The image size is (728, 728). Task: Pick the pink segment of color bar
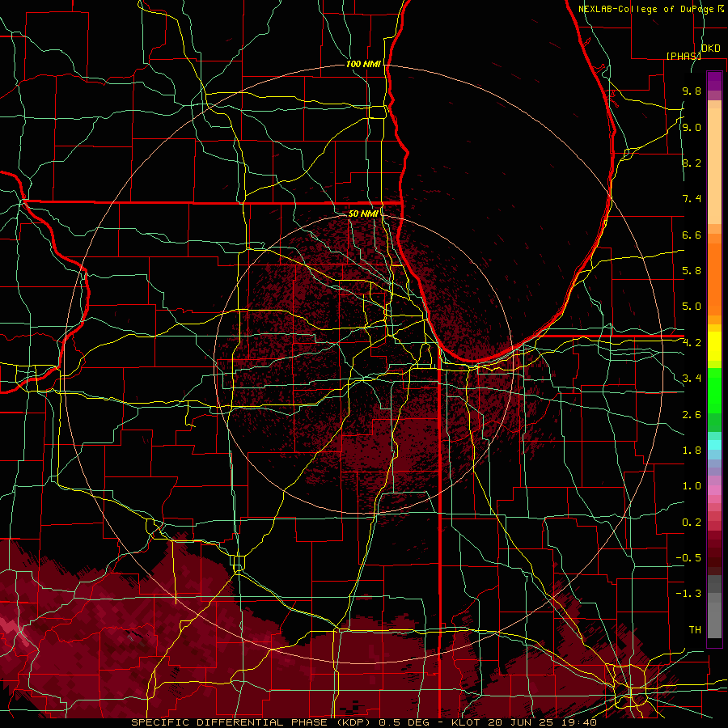714,490
